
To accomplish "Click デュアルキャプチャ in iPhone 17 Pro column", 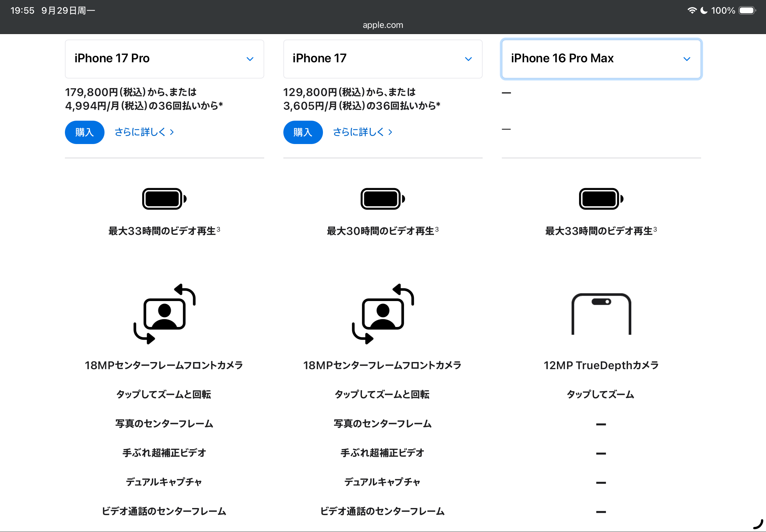I will click(x=164, y=482).
